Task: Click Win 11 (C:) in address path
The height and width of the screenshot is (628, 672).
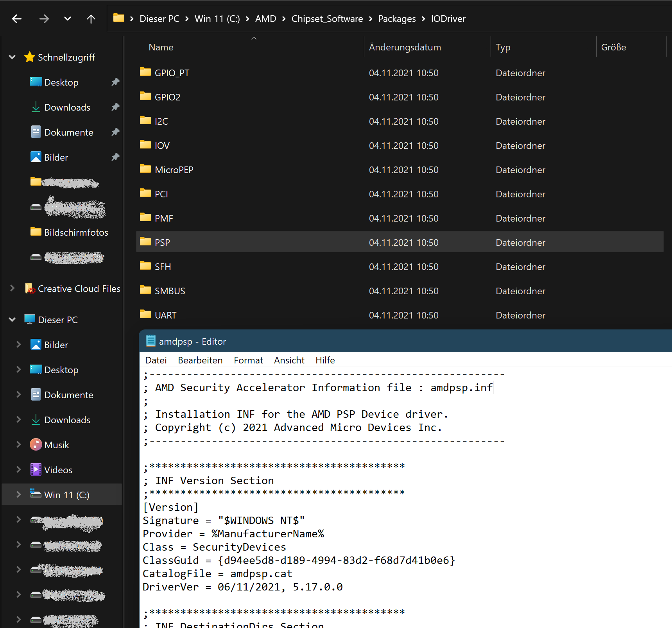Action: coord(217,19)
